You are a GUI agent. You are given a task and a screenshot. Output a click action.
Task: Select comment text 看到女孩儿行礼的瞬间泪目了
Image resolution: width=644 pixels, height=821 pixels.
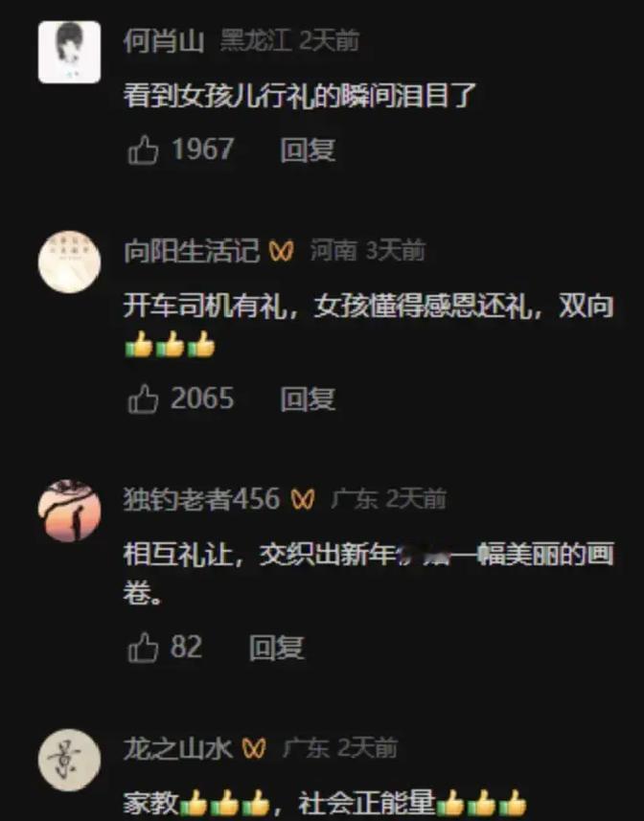click(x=300, y=96)
